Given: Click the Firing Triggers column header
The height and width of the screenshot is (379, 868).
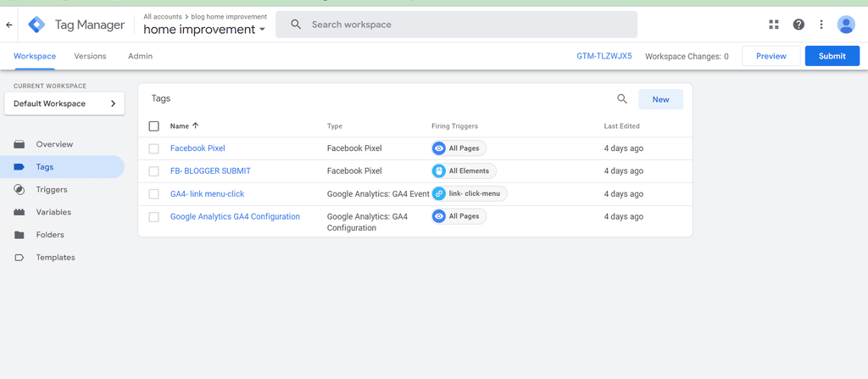Looking at the screenshot, I should tap(454, 126).
